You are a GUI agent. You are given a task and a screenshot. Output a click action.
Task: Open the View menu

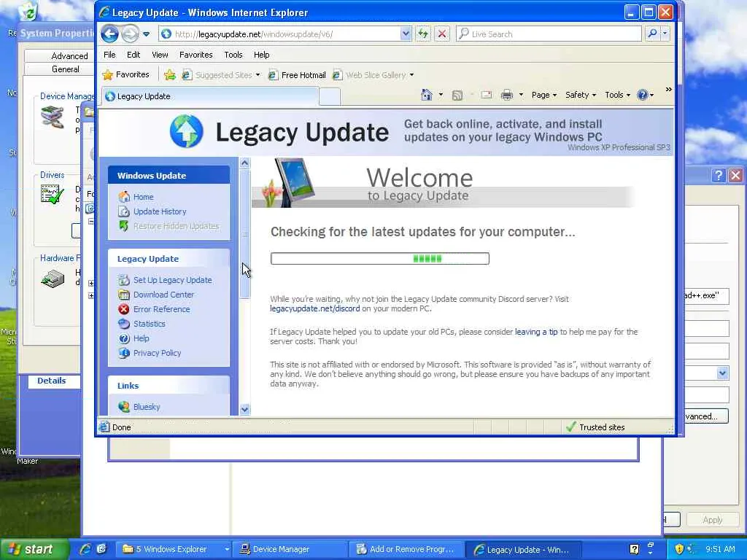[160, 55]
